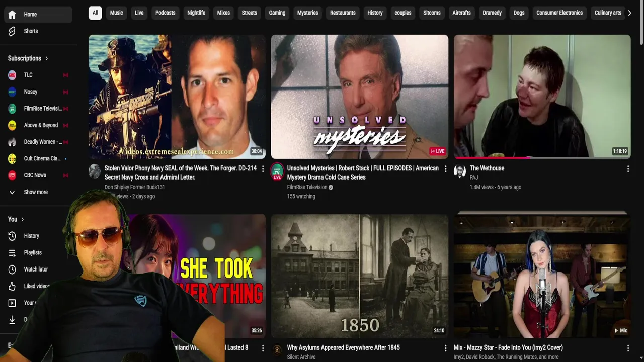
Task: Play the Stolen Valor Navy SEAL thumbnail
Action: (x=177, y=97)
